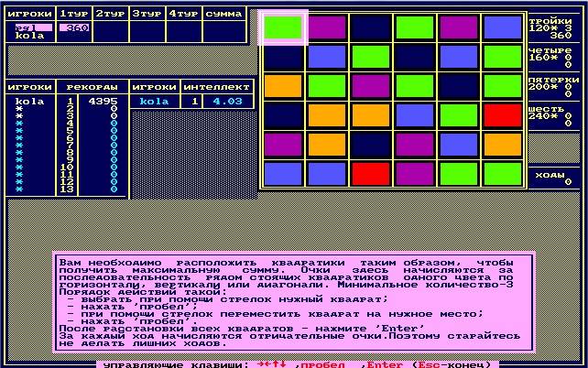The width and height of the screenshot is (588, 368).
Task: Click the 360 score in first round cell
Action: click(x=74, y=27)
